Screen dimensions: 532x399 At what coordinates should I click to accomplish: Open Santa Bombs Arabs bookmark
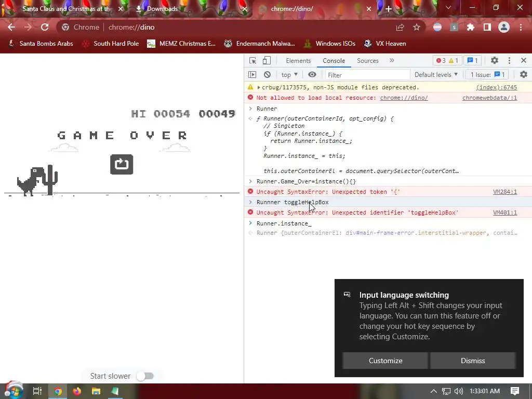point(41,44)
